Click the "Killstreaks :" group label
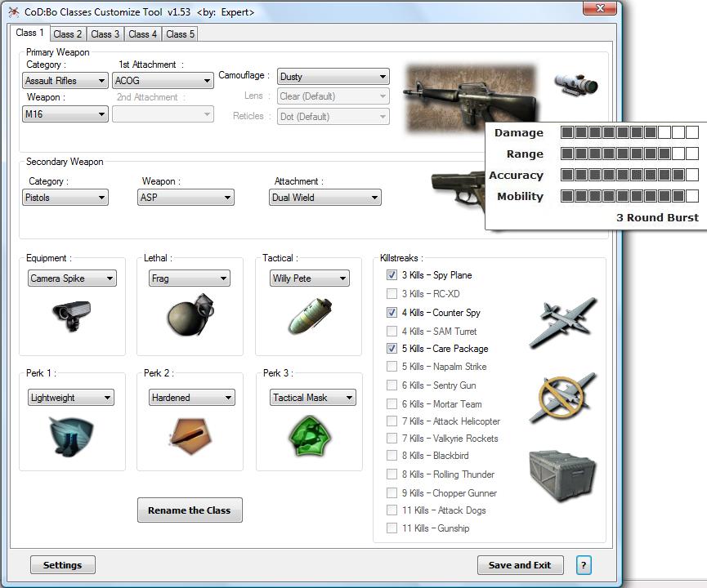The image size is (707, 588). (x=402, y=258)
